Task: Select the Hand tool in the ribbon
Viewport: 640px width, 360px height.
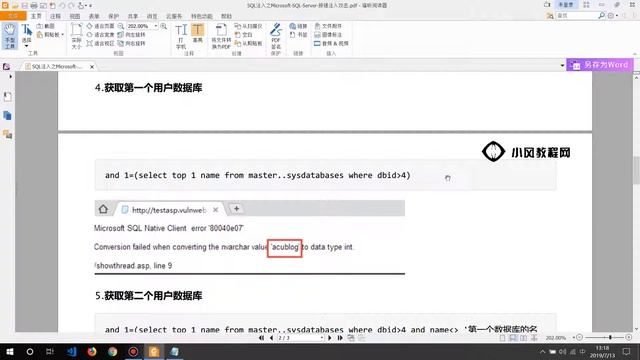Action: point(10,36)
